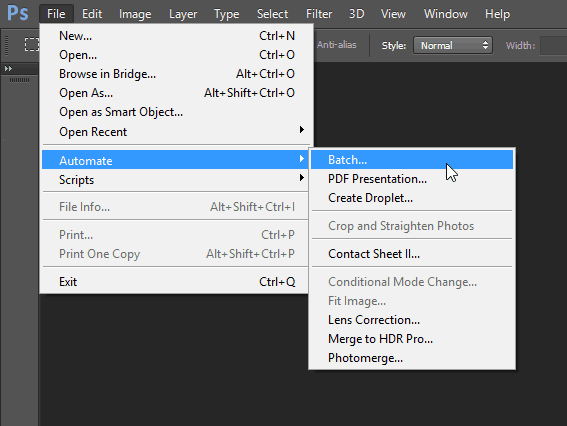Select Create Droplet menu entry
This screenshot has height=426, width=567.
coord(412,198)
